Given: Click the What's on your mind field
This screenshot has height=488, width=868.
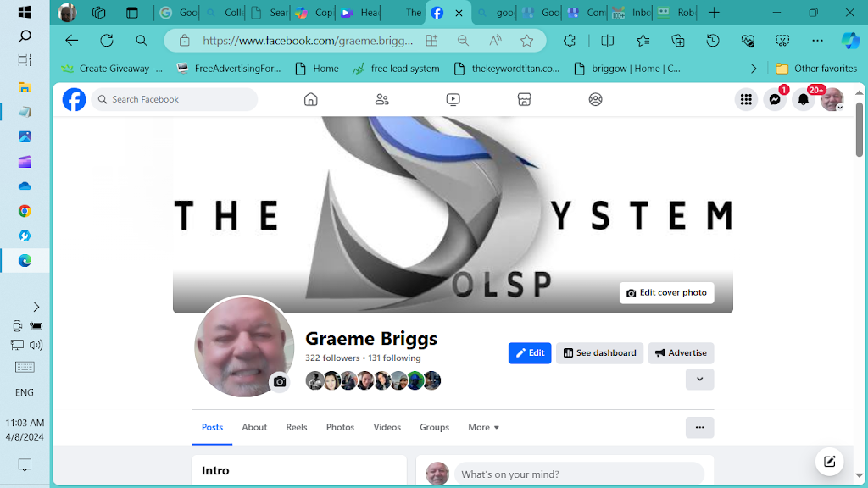Looking at the screenshot, I should [579, 474].
